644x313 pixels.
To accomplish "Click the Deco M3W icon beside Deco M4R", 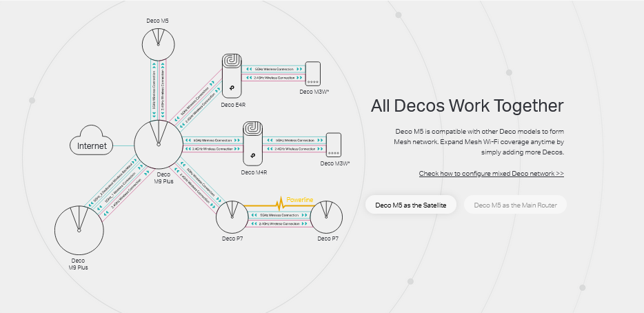I will (334, 145).
